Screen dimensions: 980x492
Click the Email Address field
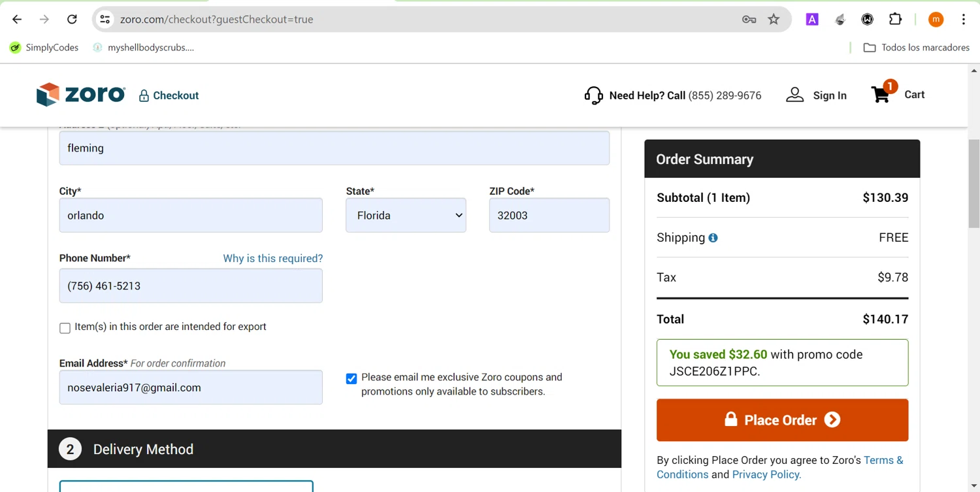(x=191, y=387)
